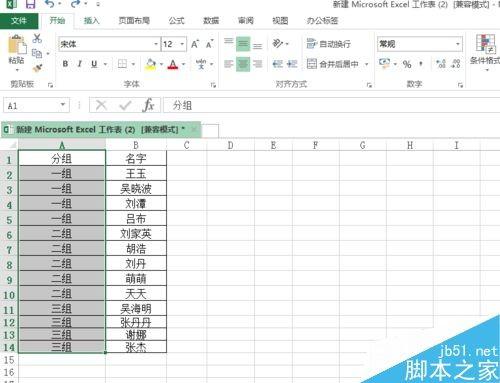
Task: Click the accounting number format icon
Action: [385, 63]
